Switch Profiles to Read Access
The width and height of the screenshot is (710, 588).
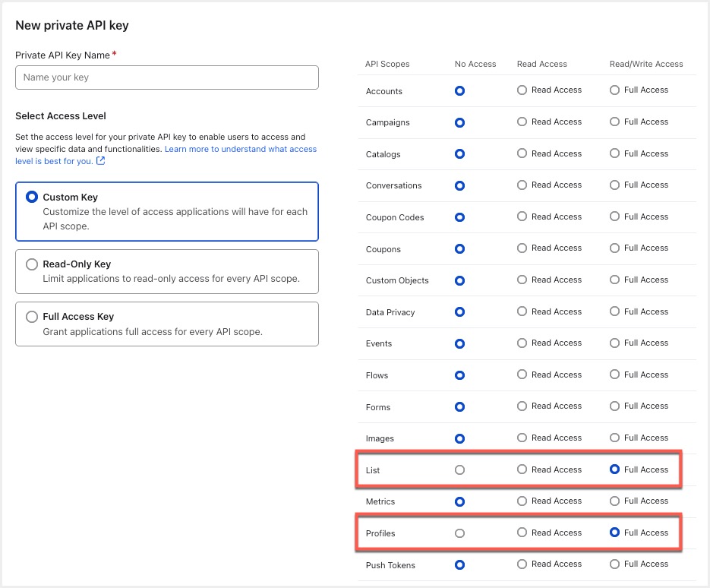tap(522, 533)
